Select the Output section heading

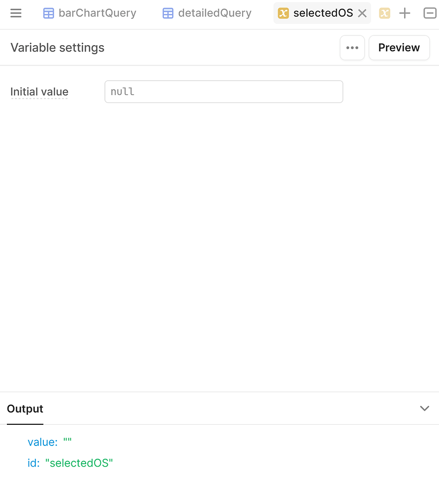point(25,409)
